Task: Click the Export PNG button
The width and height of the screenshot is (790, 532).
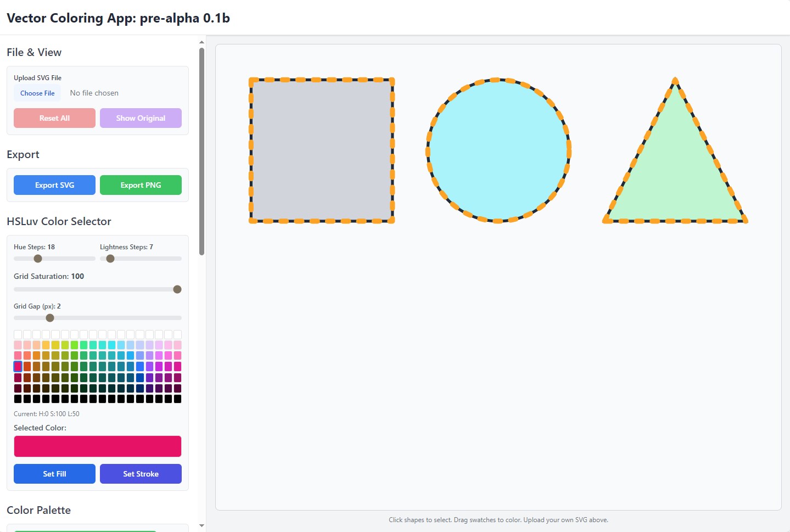Action: tap(141, 185)
